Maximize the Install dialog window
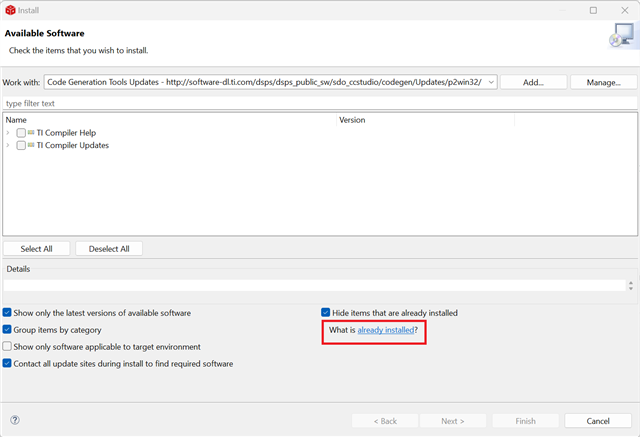The width and height of the screenshot is (640, 437). click(x=593, y=10)
